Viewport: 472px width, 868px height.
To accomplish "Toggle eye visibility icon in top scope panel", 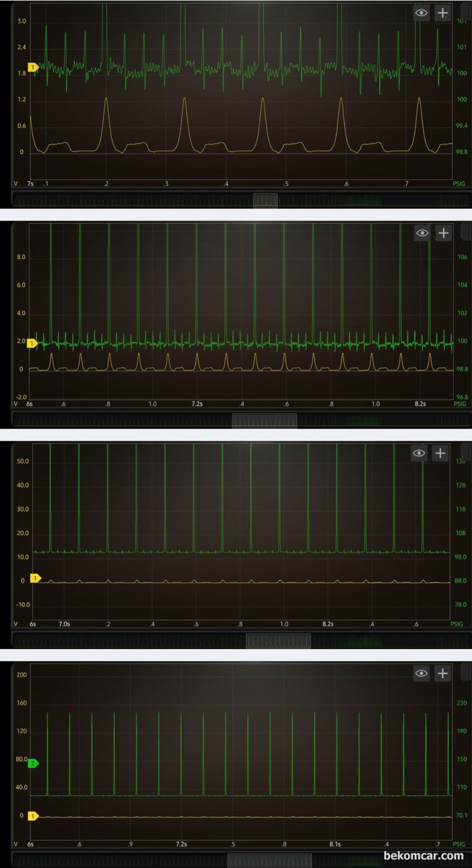I will tap(421, 13).
